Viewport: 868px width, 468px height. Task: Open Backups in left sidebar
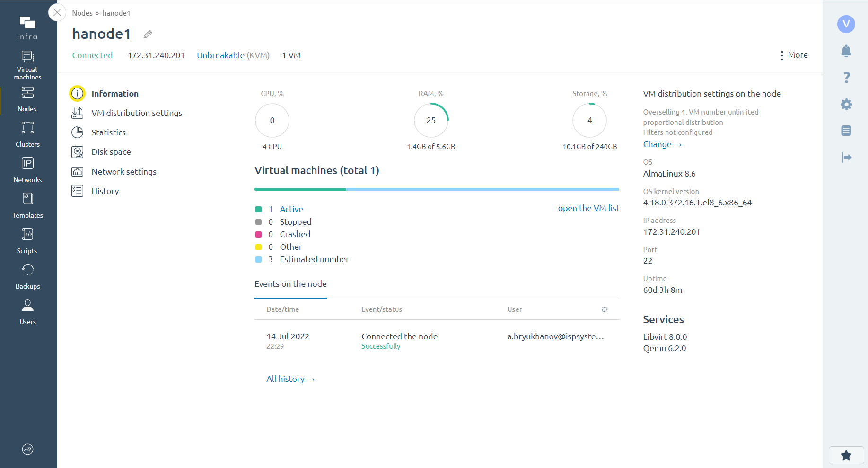pos(27,276)
